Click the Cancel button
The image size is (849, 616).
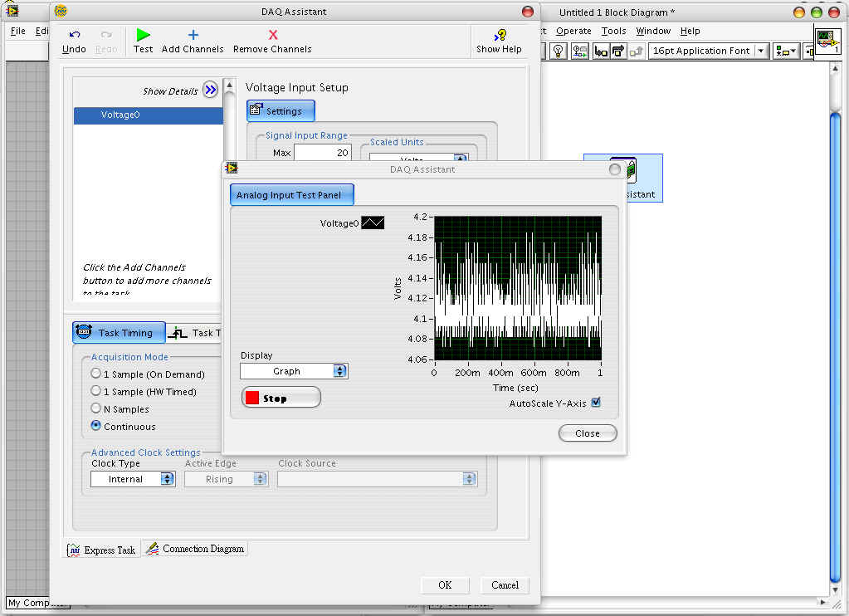click(505, 585)
